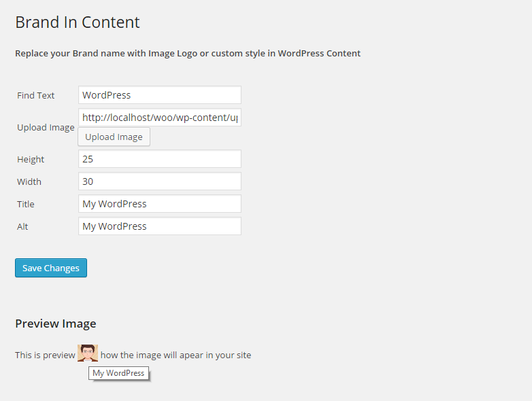Click the Brand In Content heading

(78, 22)
